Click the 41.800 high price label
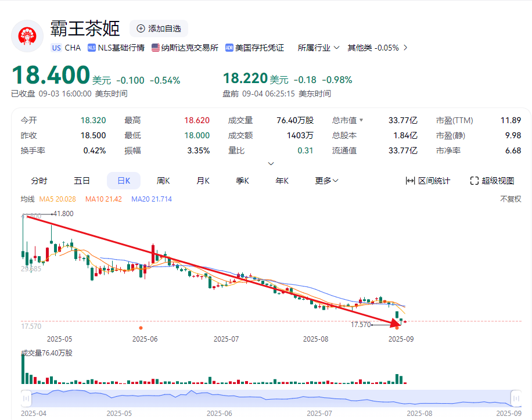 (x=63, y=214)
